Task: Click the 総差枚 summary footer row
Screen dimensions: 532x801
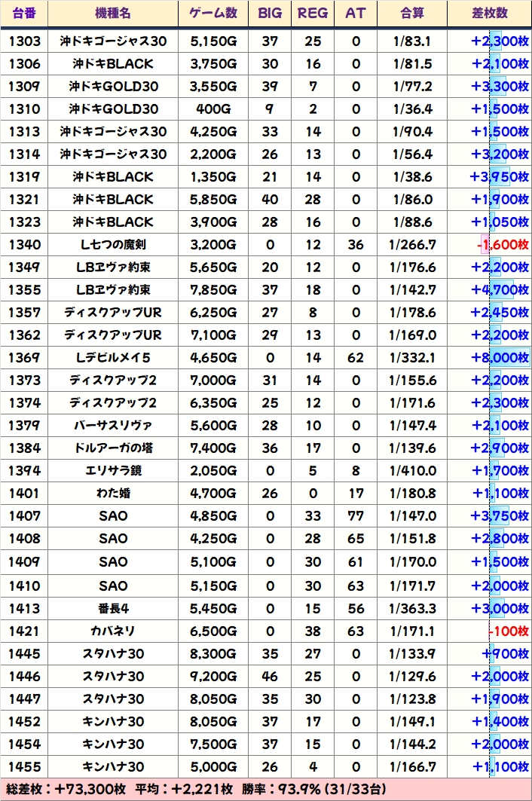Action: click(x=265, y=789)
